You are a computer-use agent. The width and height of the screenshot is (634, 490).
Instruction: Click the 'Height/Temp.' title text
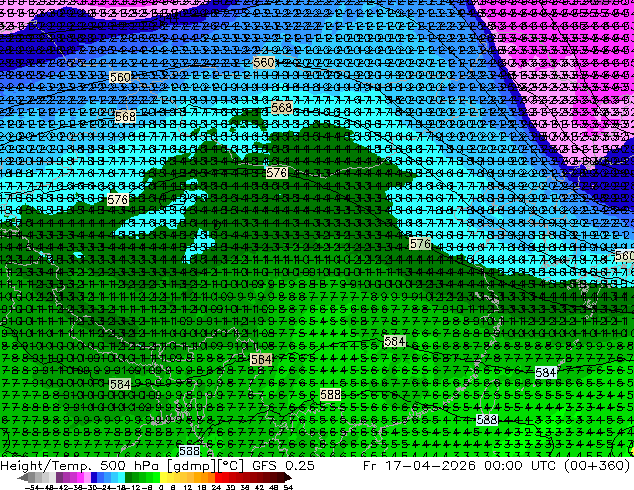[x=44, y=465]
